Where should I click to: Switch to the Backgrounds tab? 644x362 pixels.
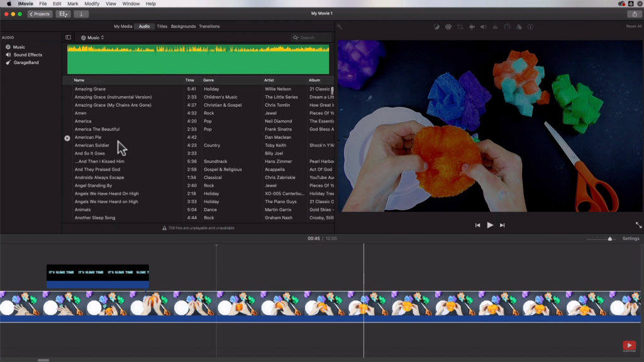pos(183,26)
